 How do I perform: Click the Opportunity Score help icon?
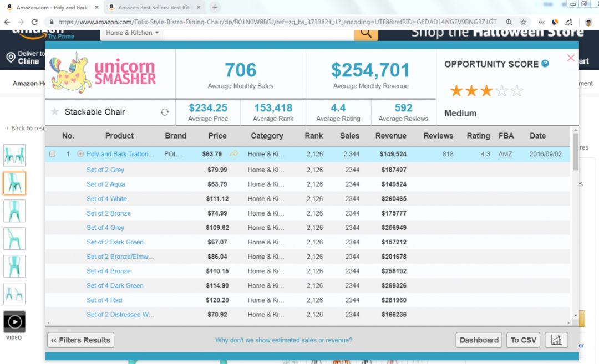[545, 64]
